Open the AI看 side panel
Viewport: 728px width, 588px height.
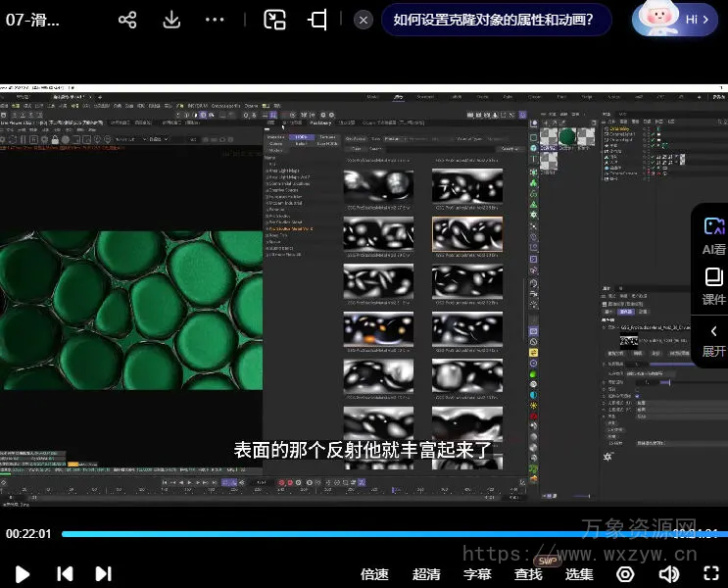click(x=713, y=236)
